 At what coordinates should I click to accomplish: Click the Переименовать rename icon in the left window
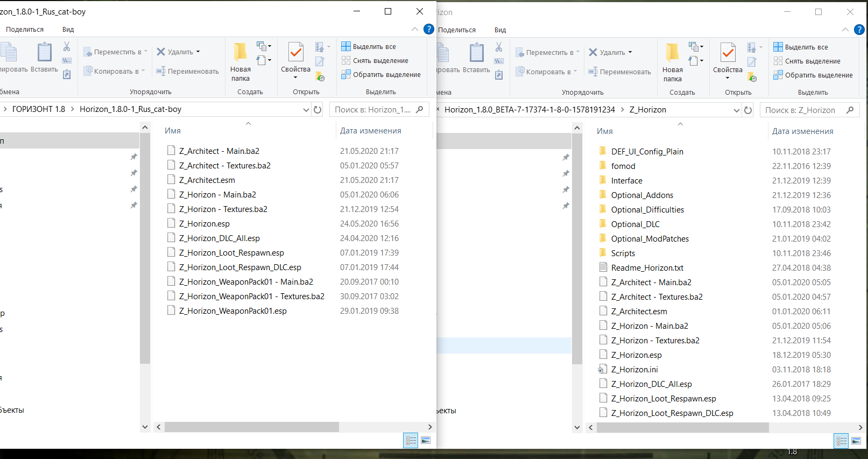click(161, 71)
